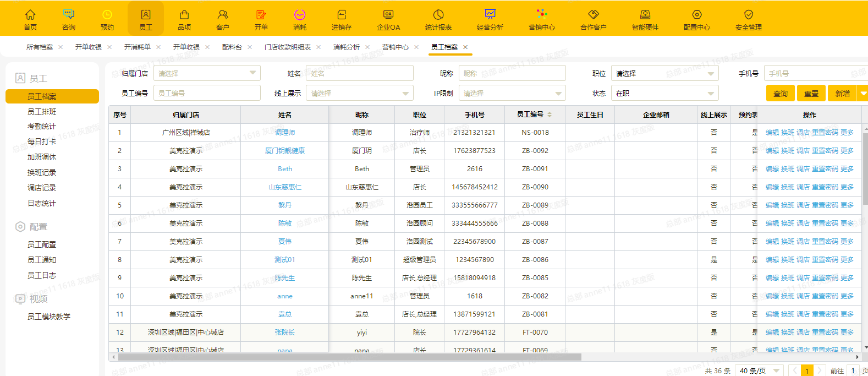Open the 状态 dropdown showing 在职
This screenshot has width=868, height=376.
click(x=665, y=93)
